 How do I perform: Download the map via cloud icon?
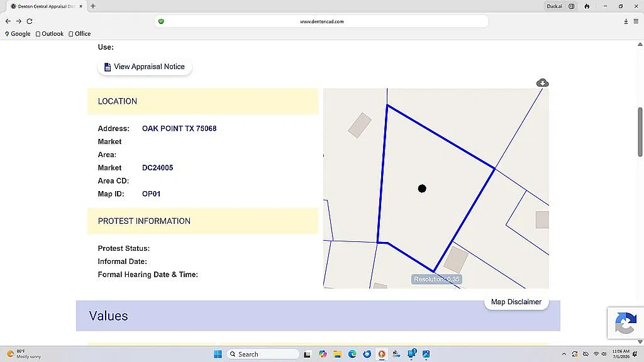click(x=542, y=83)
